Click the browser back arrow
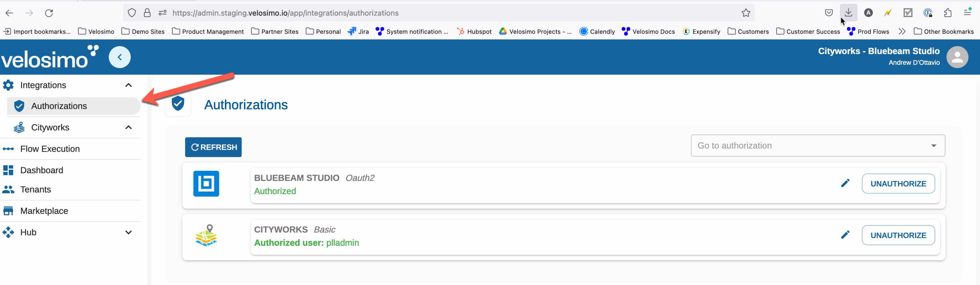This screenshot has width=980, height=285. (x=9, y=13)
